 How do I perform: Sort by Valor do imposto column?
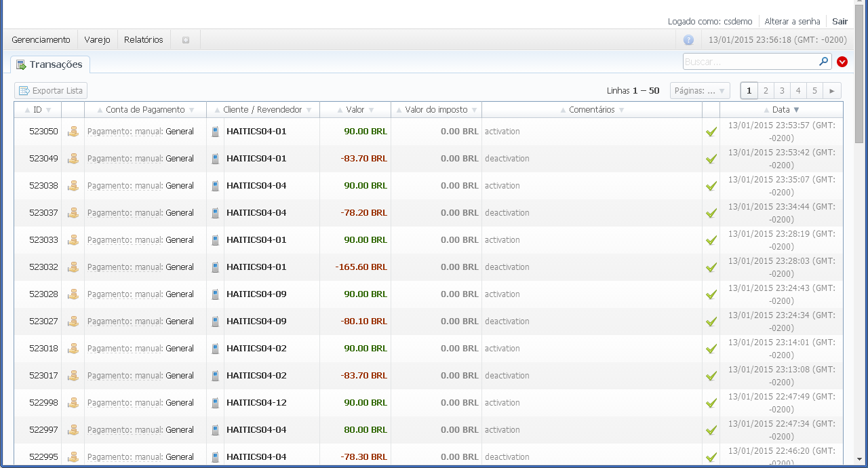(436, 110)
